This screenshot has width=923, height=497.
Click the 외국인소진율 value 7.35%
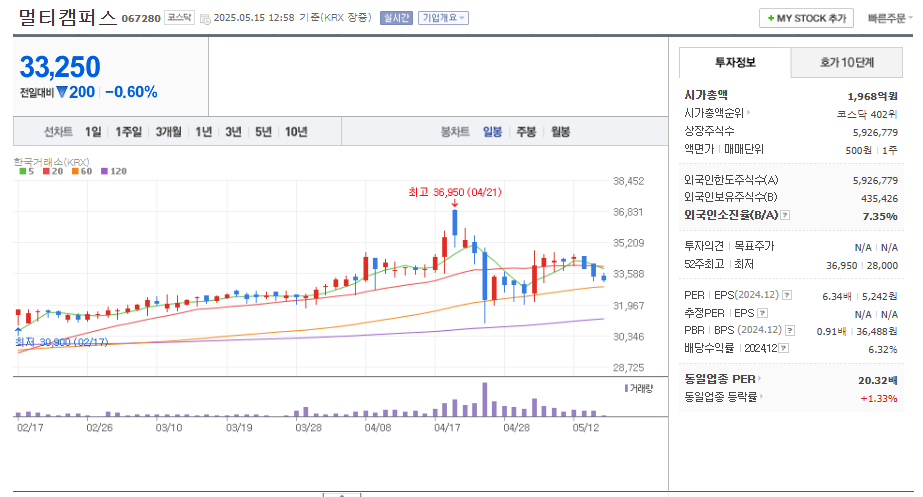(880, 216)
